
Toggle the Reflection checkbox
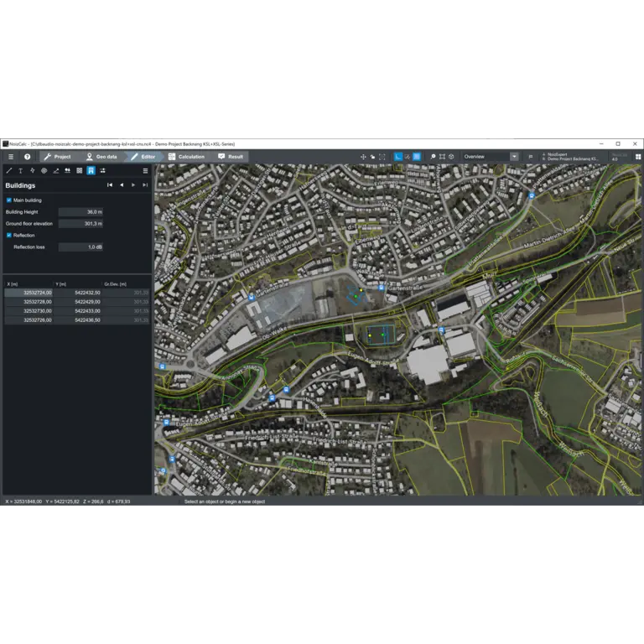(9, 236)
